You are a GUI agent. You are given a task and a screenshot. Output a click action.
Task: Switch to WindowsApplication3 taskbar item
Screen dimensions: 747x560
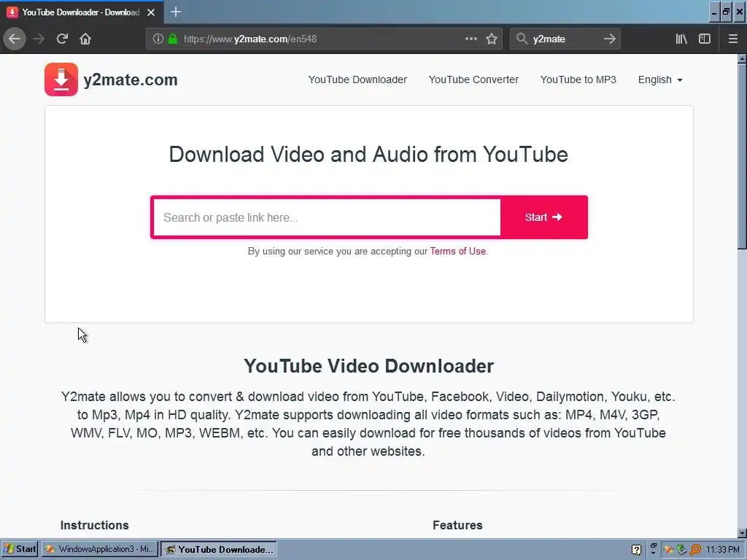[x=99, y=549]
